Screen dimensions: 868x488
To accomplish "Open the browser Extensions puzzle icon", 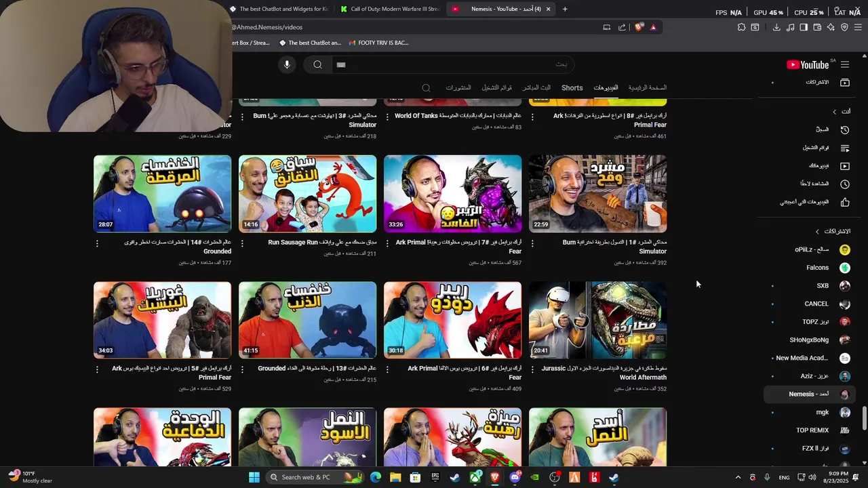I will [741, 27].
